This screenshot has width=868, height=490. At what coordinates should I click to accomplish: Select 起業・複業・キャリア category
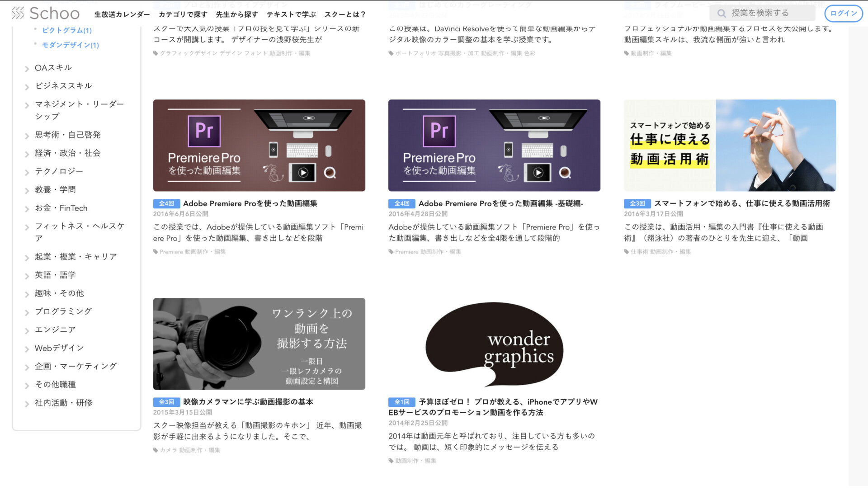pyautogui.click(x=76, y=257)
